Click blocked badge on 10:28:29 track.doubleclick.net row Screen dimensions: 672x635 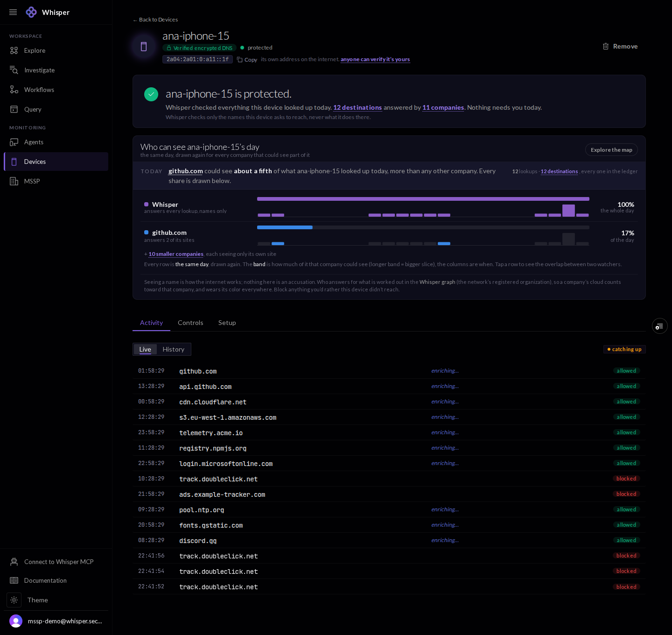pos(626,479)
